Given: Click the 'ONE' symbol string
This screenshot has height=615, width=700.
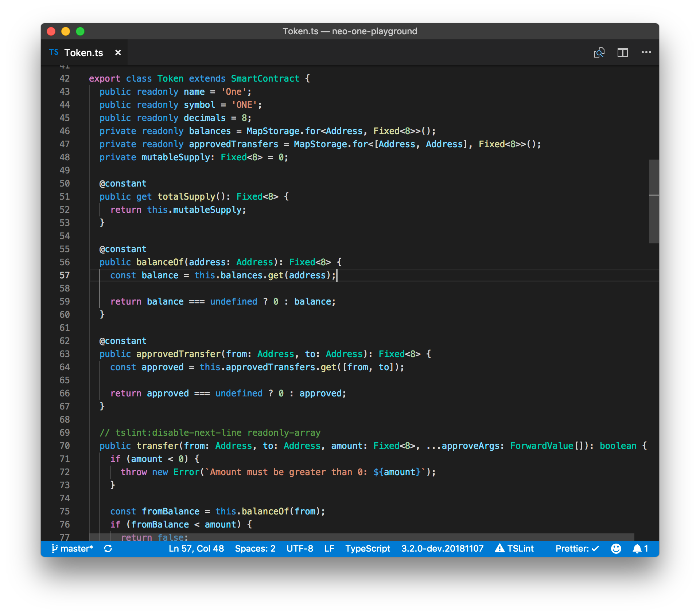Looking at the screenshot, I should [244, 105].
